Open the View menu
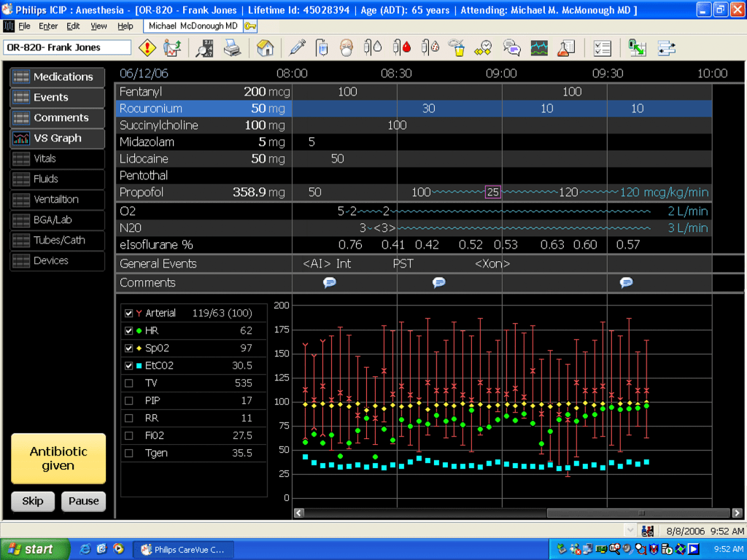 point(98,26)
